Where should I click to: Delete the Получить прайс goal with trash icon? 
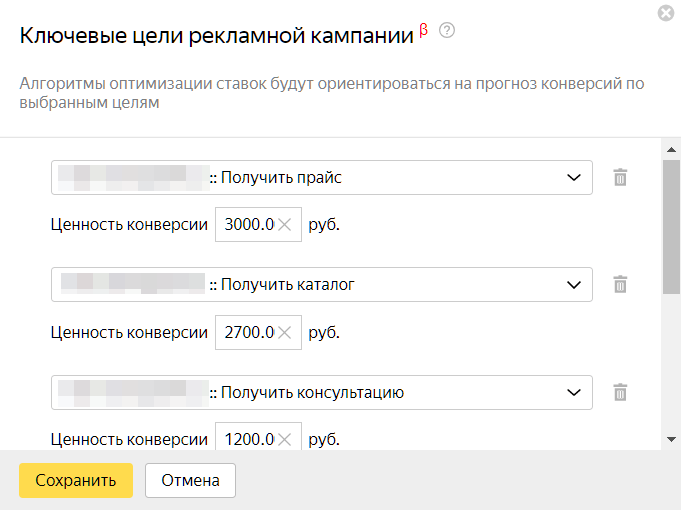[x=620, y=177]
